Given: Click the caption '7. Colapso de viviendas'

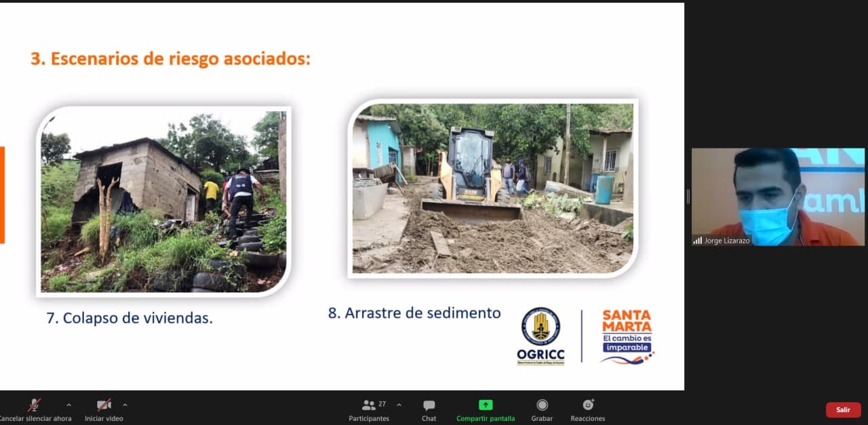Looking at the screenshot, I should (x=130, y=317).
